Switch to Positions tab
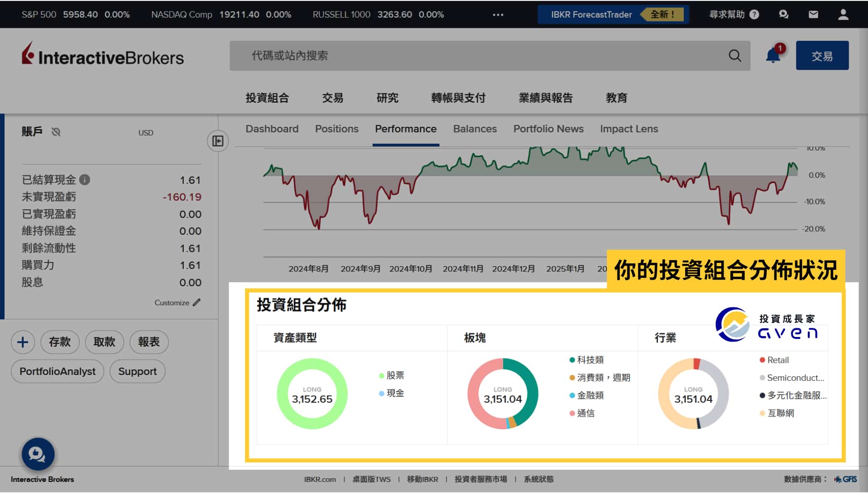 click(337, 129)
